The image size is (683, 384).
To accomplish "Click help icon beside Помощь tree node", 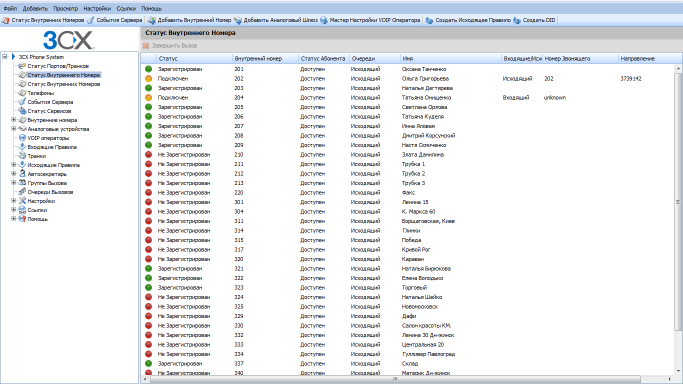I will 22,219.
